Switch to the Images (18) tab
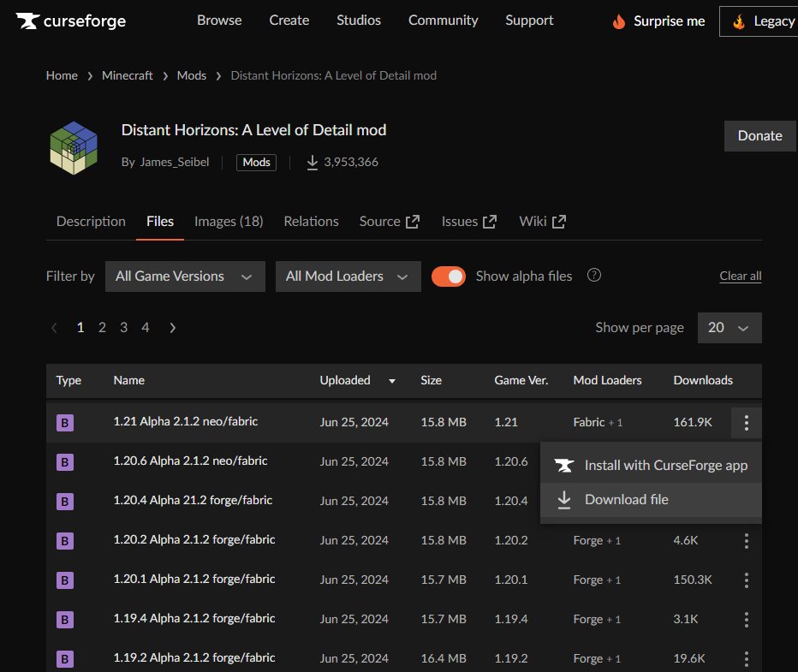Screen dimensions: 798x672 [x=229, y=221]
